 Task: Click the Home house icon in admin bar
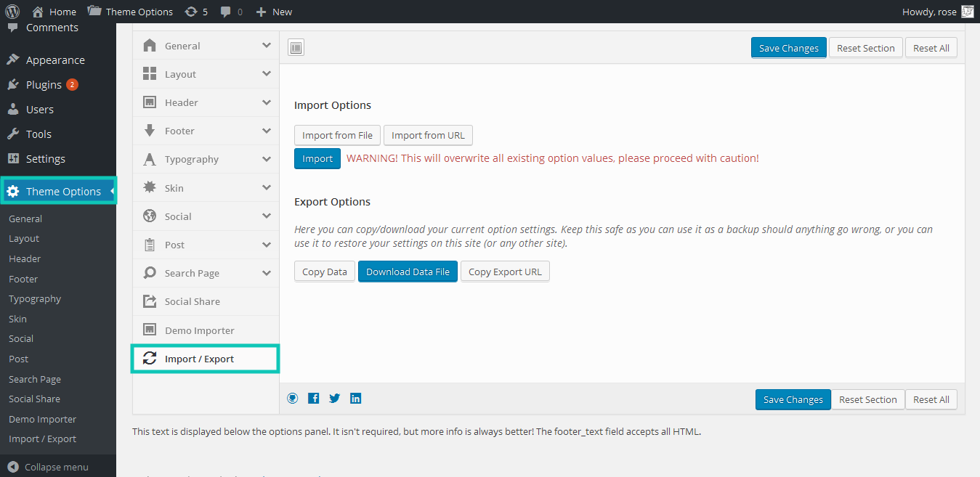(38, 12)
